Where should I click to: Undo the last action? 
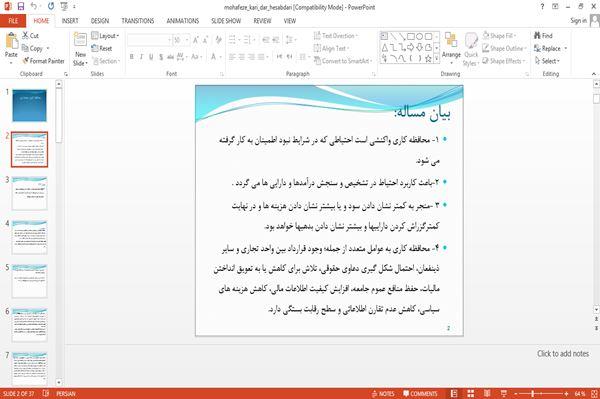click(x=34, y=6)
